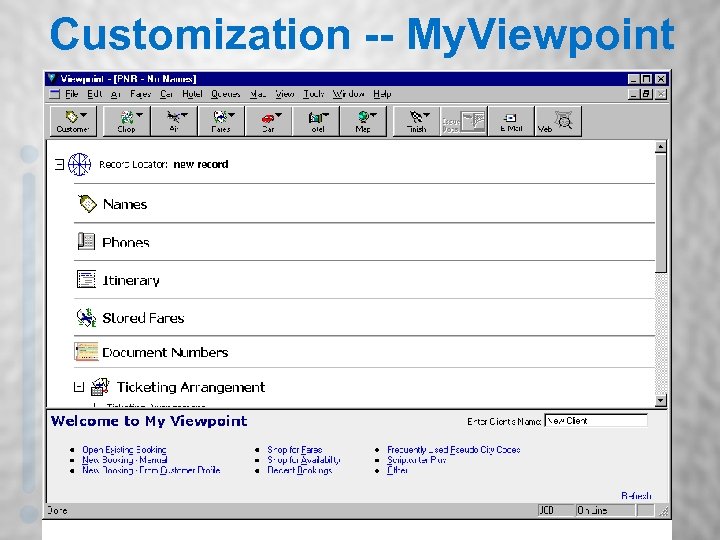Click the Recent Bookings link

[299, 470]
